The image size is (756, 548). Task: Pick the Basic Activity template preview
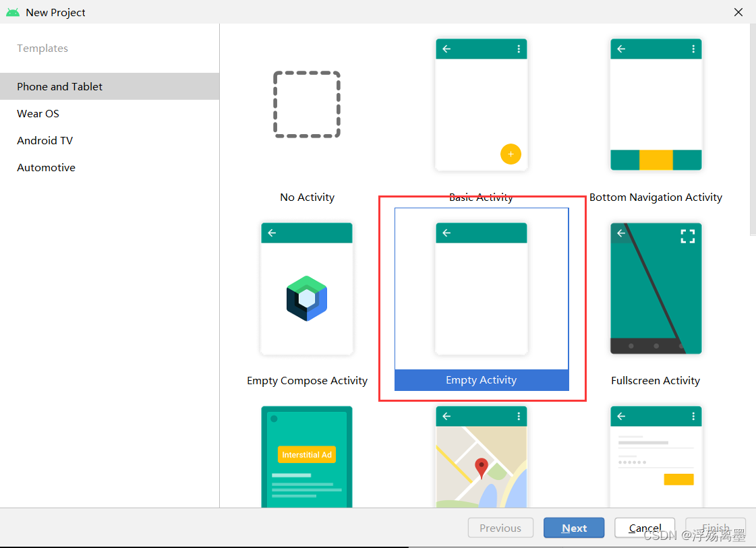pos(481,104)
